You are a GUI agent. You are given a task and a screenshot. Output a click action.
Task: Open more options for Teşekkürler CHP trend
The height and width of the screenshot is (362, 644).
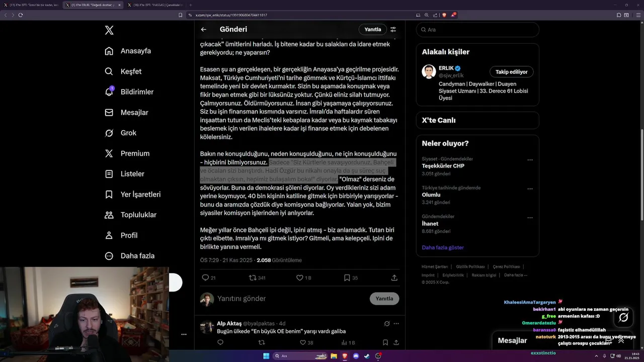click(x=530, y=160)
